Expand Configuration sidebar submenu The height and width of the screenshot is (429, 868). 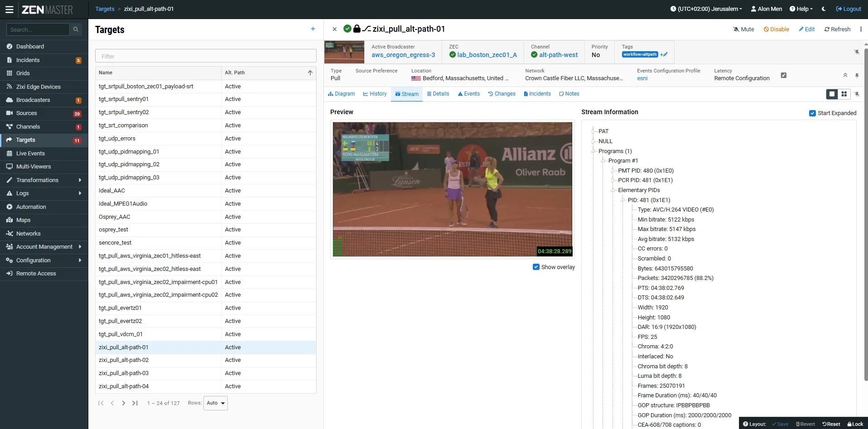[44, 260]
